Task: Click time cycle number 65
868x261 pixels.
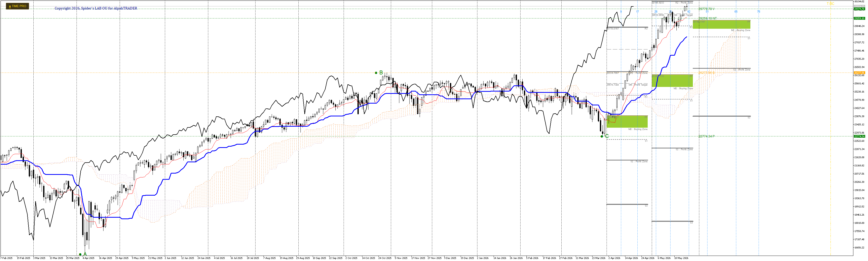Action: pyautogui.click(x=736, y=12)
